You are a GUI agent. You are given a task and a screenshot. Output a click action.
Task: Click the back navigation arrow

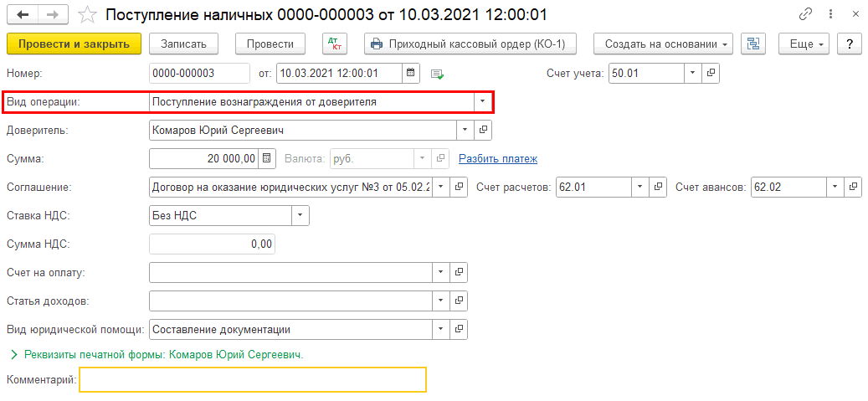click(x=23, y=14)
